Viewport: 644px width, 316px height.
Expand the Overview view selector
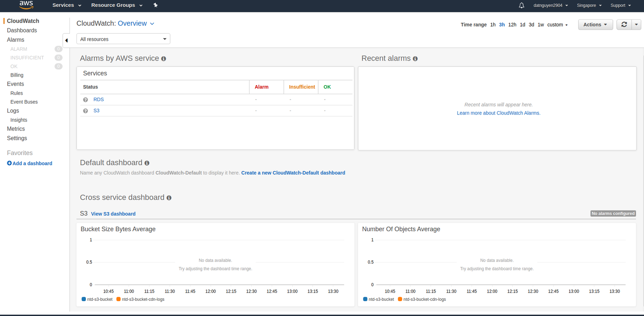[136, 23]
